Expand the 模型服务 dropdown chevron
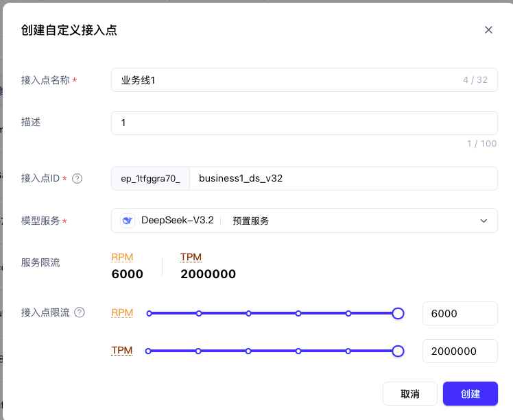 tap(484, 221)
